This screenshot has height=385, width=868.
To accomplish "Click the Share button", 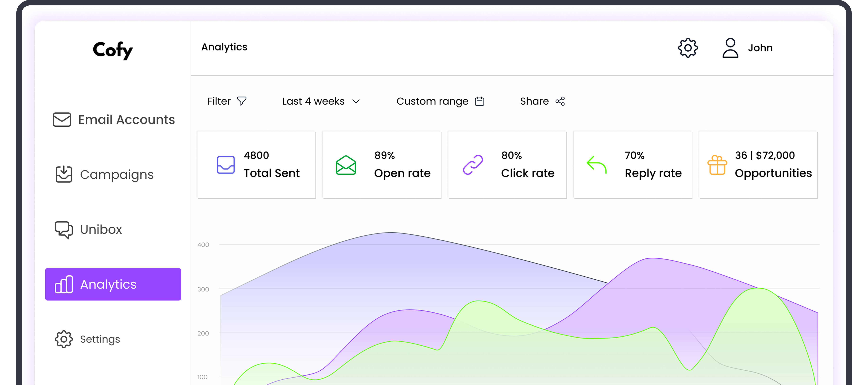I will pos(542,101).
